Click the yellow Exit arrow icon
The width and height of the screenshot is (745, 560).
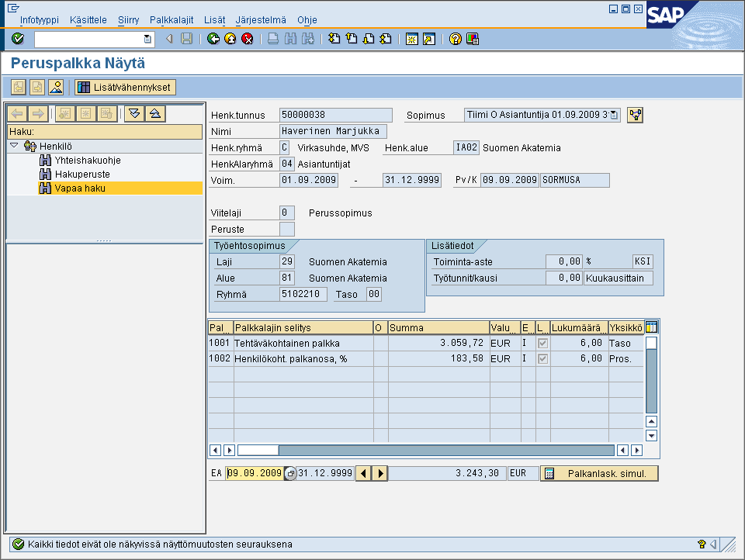pyautogui.click(x=230, y=39)
